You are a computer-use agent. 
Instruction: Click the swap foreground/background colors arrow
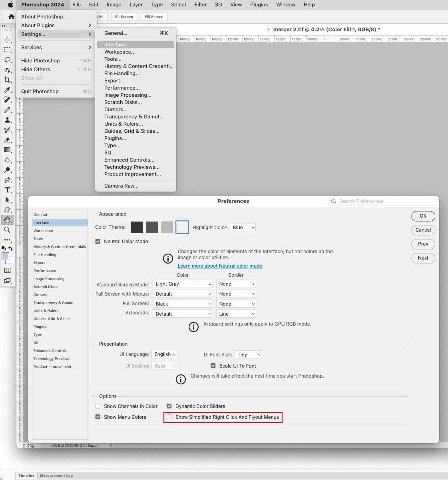click(x=11, y=248)
